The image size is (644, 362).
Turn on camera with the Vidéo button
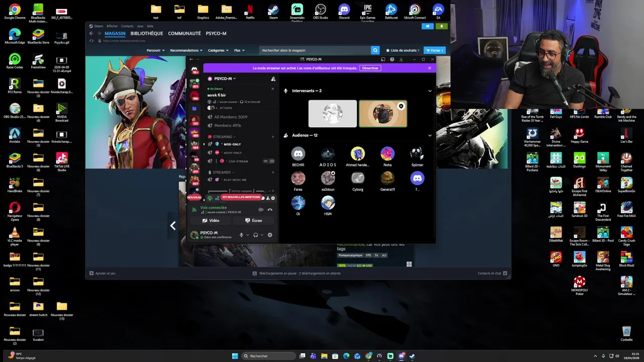(x=211, y=220)
